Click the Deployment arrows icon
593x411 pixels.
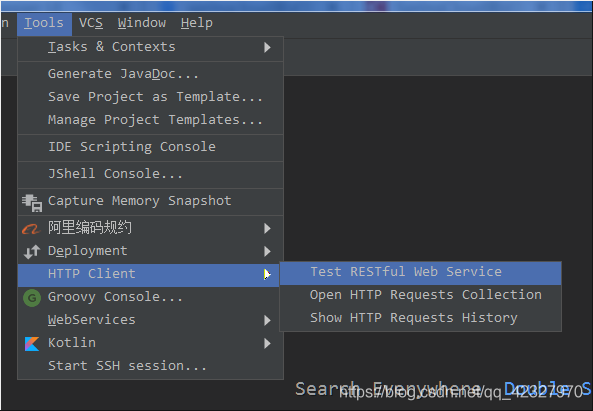coord(32,251)
